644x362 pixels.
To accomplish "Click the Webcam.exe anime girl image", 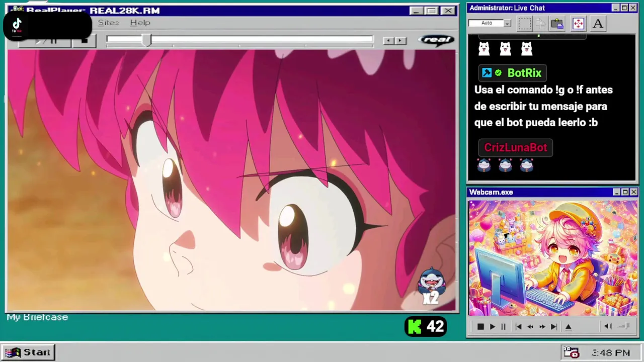I will 553,258.
